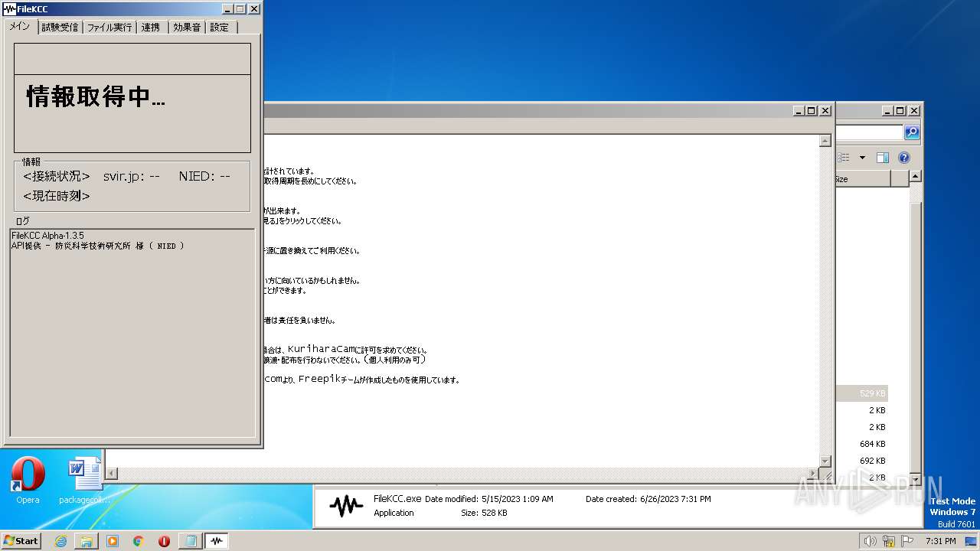Switch to FileKCC taskbar button
Screen dimensions: 980x551
pyautogui.click(x=217, y=541)
